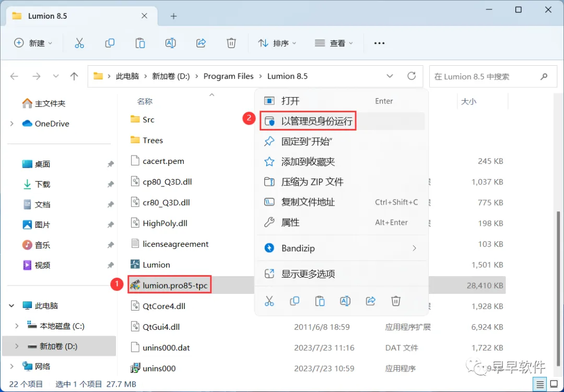564x392 pixels.
Task: Switch to details view in the status bar
Action: tap(540, 384)
